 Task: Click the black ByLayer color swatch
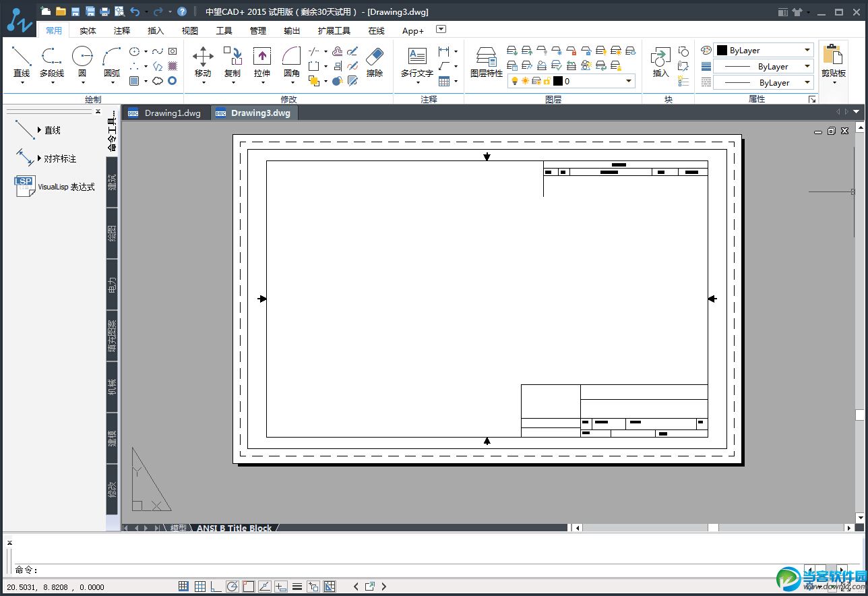coord(722,51)
